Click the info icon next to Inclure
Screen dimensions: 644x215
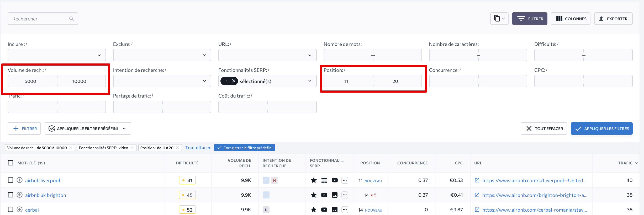tap(27, 44)
